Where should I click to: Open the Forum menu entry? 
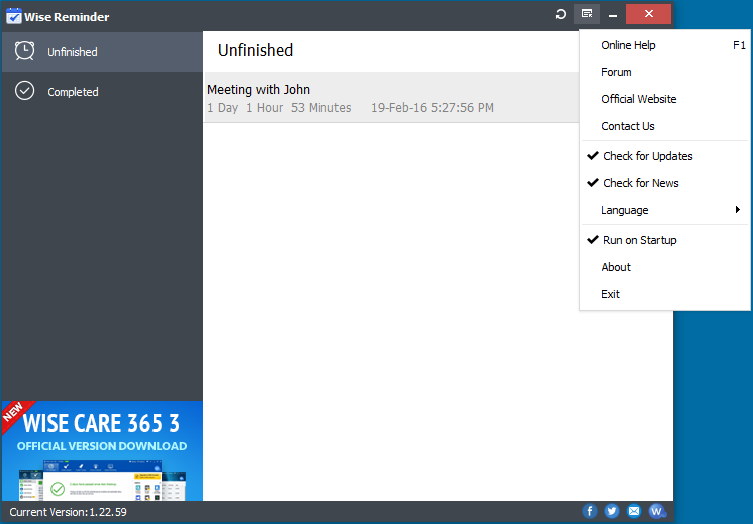coord(616,72)
